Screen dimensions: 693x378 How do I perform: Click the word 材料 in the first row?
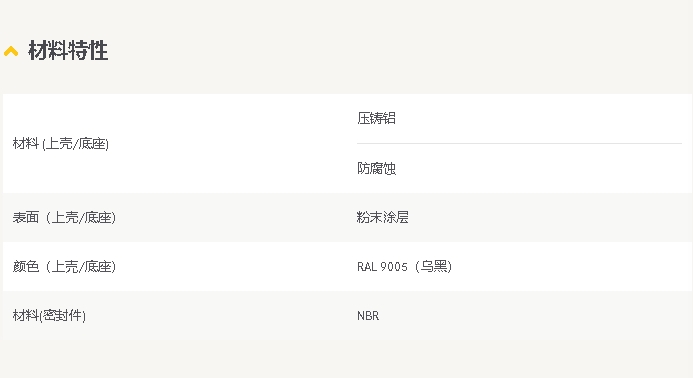pos(26,144)
